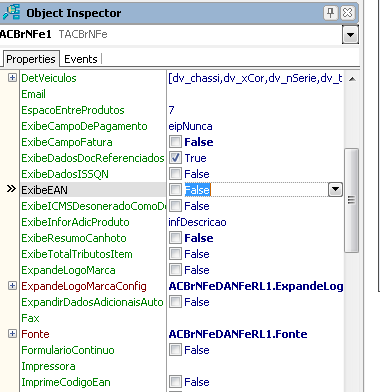
Task: Select the ExibeResumoCanhoto property name
Action: [74, 238]
